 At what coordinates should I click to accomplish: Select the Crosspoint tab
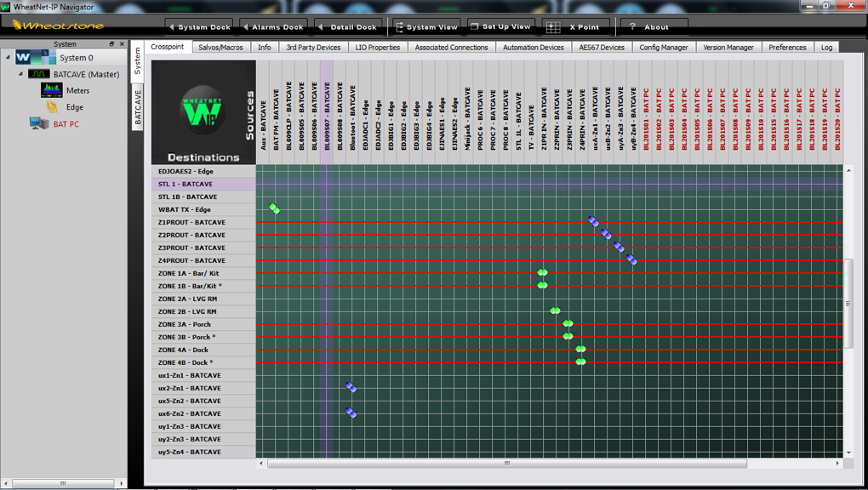(167, 47)
